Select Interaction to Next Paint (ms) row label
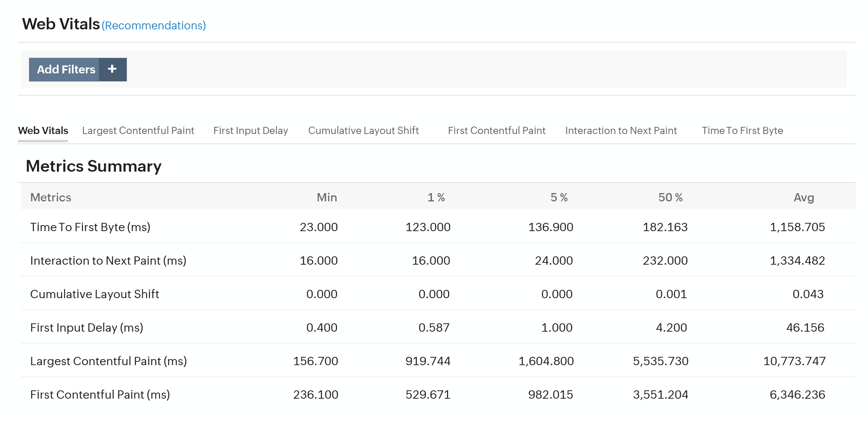 click(x=108, y=260)
